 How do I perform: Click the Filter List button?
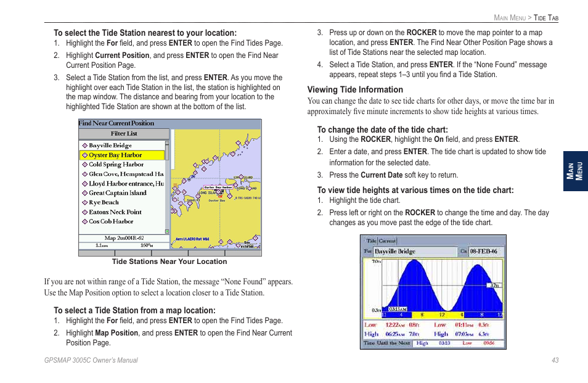coord(124,134)
